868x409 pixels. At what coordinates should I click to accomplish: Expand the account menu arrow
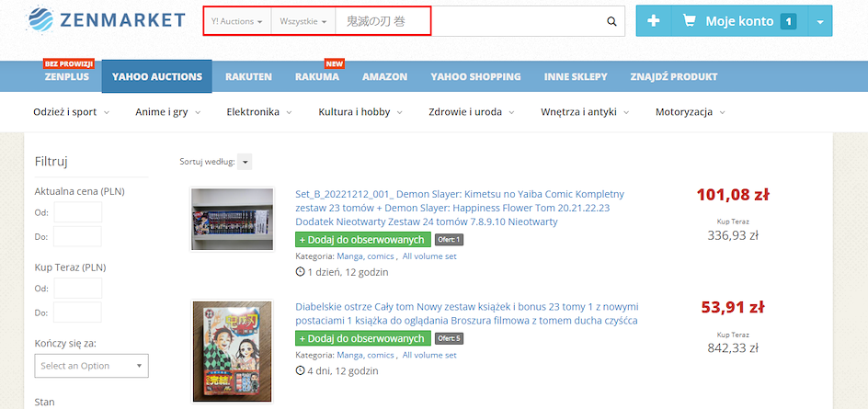[820, 21]
